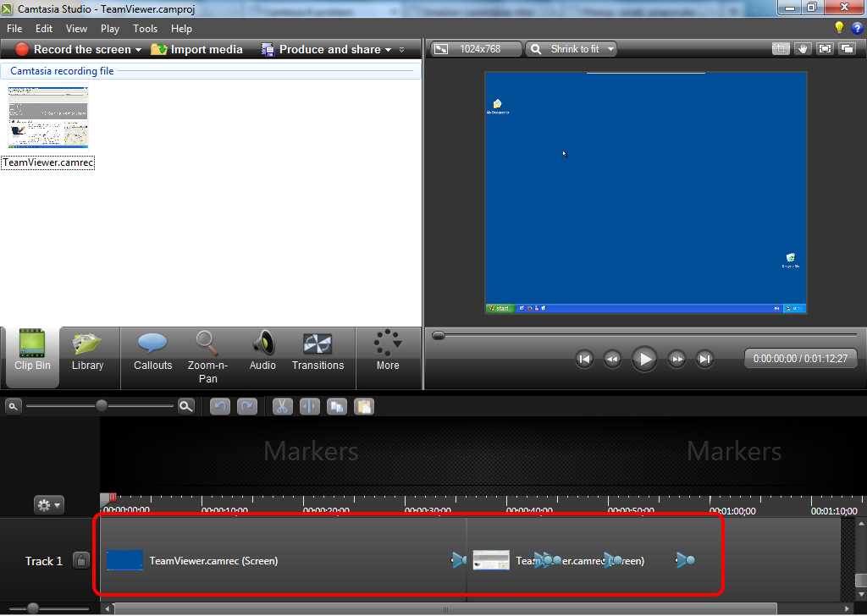
Task: Click the lightbulb tips icon
Action: pos(839,28)
